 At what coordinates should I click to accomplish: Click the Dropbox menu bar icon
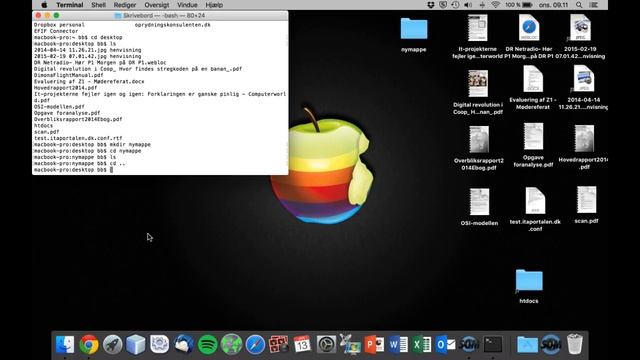click(x=431, y=5)
